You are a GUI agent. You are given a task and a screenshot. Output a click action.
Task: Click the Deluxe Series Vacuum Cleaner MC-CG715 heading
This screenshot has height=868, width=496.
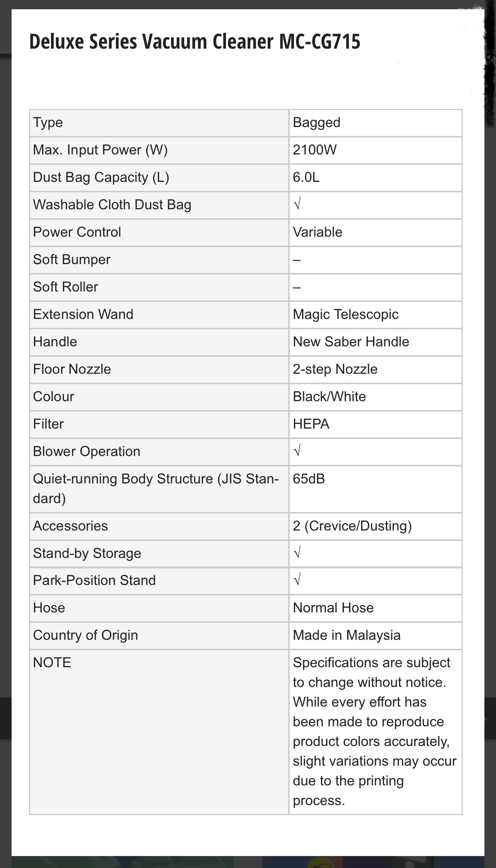tap(195, 42)
